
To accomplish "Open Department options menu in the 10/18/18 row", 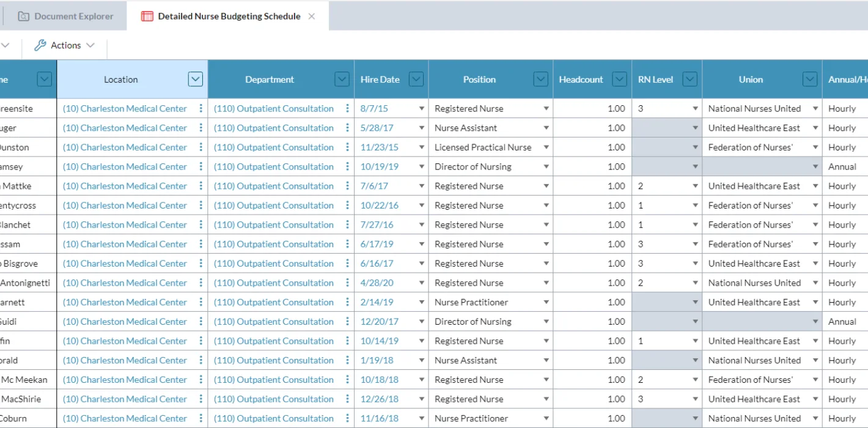I will pyautogui.click(x=347, y=380).
